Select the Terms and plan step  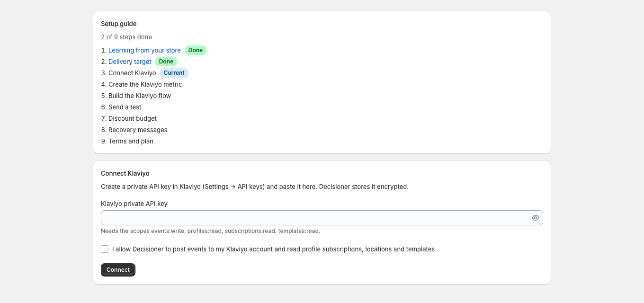pyautogui.click(x=131, y=141)
